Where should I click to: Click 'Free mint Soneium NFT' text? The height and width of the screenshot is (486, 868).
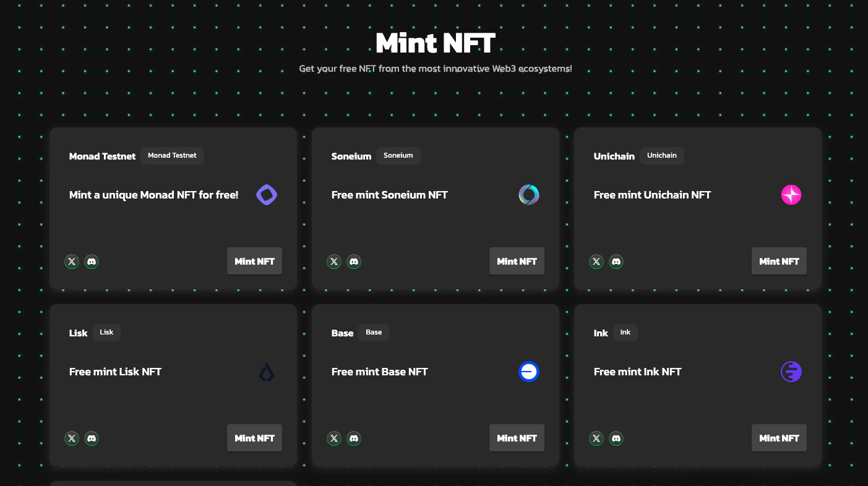(x=390, y=195)
